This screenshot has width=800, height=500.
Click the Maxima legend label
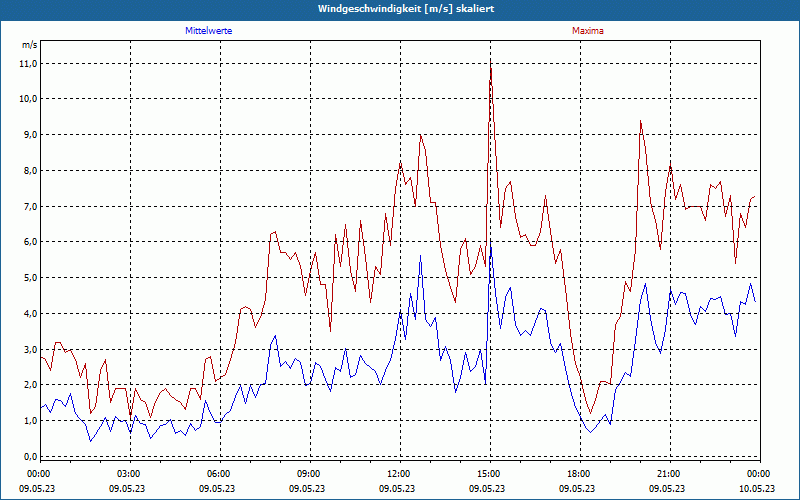588,31
